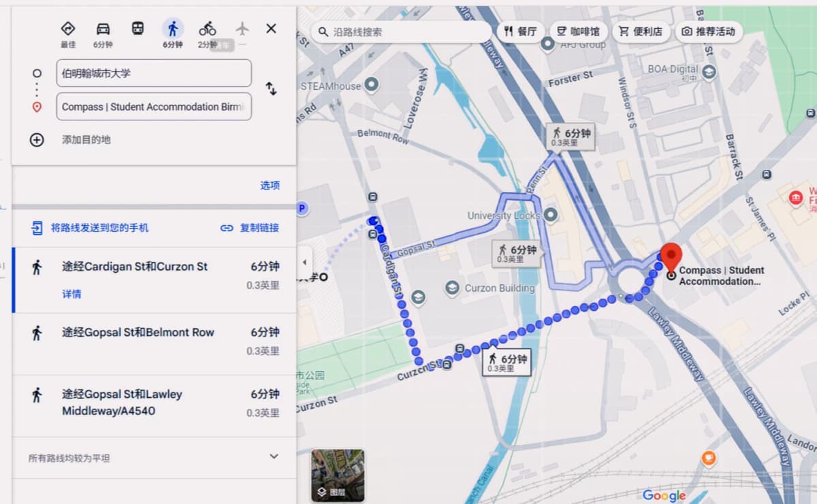Expand the route flatness info chevron

coord(274,456)
